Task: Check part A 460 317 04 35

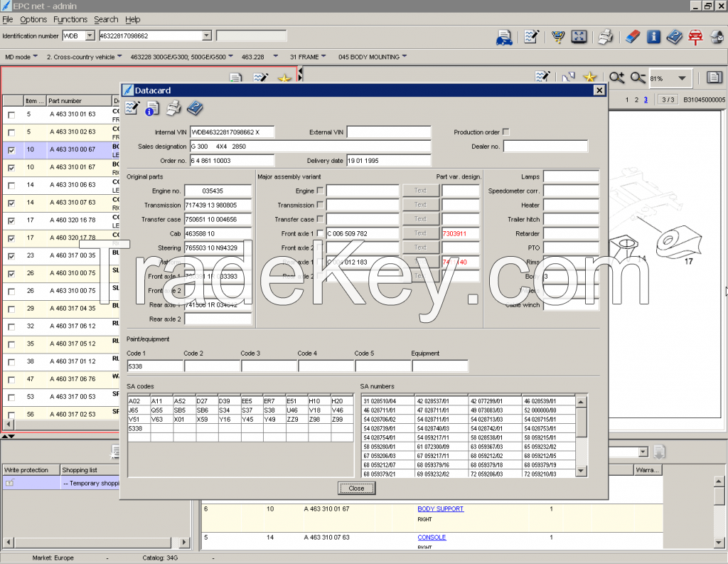Action: pyautogui.click(x=11, y=309)
